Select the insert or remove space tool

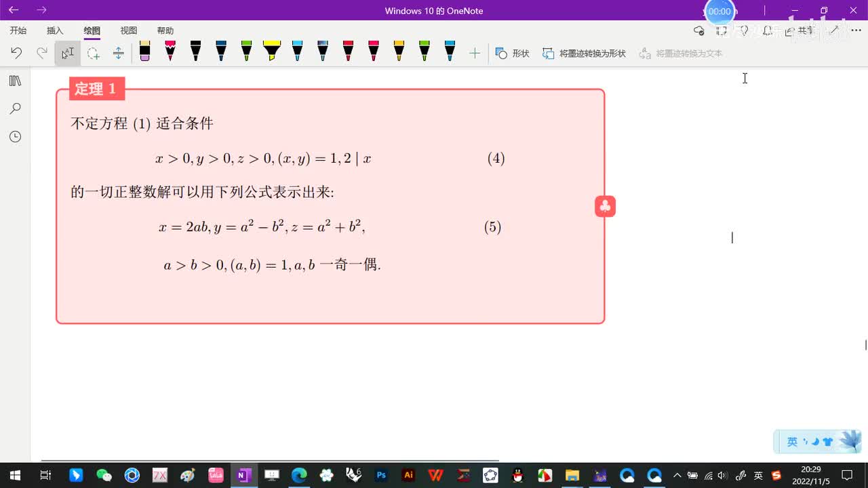118,53
